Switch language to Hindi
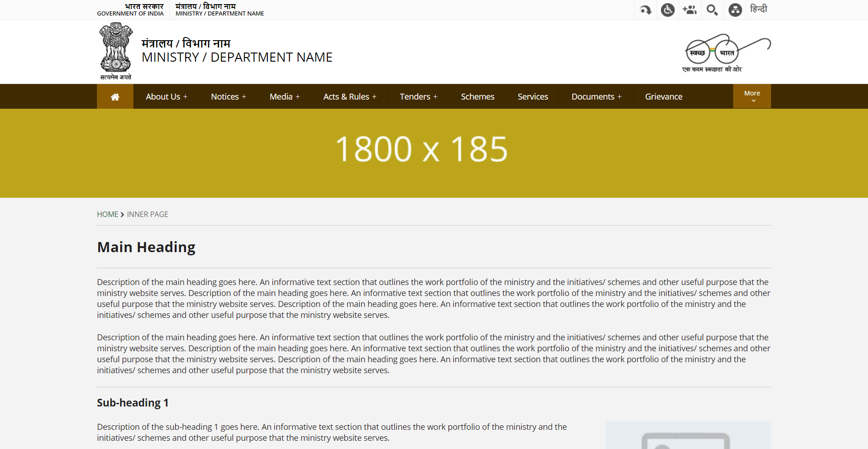 pyautogui.click(x=758, y=9)
